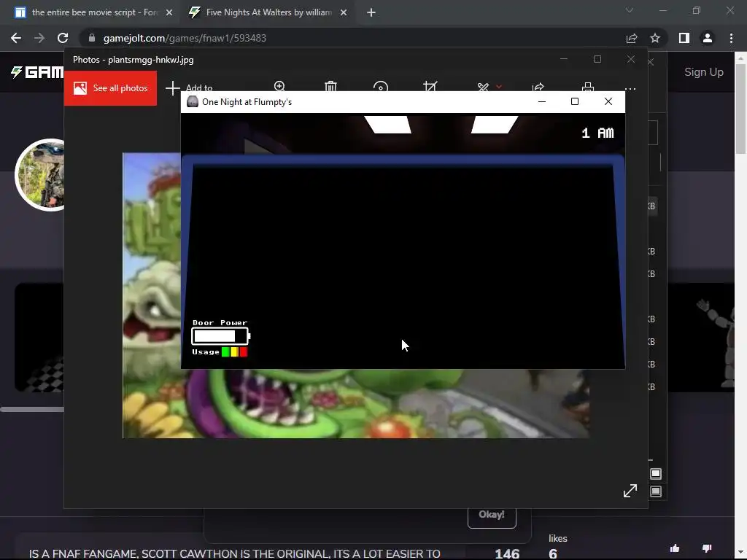Open the Chrome profile menu
The width and height of the screenshot is (747, 560).
pos(708,38)
